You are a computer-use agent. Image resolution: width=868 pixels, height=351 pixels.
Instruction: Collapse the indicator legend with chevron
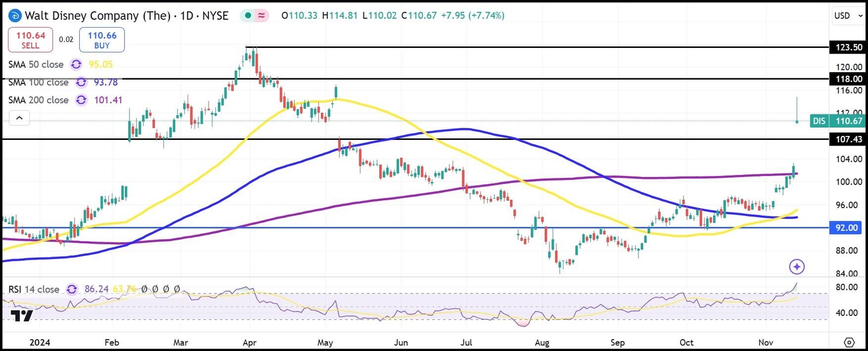tap(19, 118)
